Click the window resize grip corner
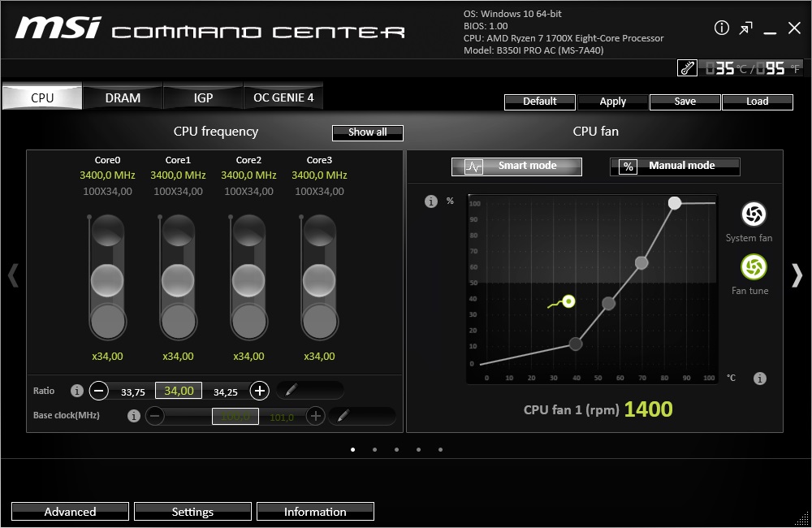 (x=803, y=519)
